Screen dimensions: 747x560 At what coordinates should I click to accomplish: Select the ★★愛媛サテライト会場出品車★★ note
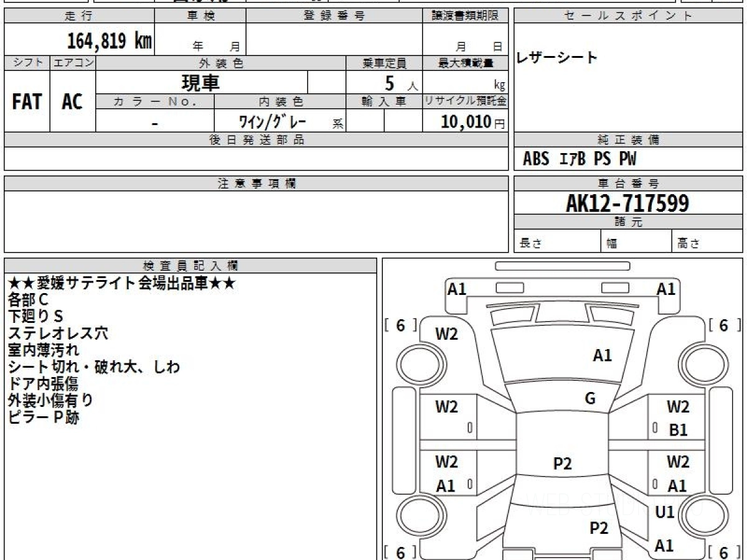click(x=122, y=284)
